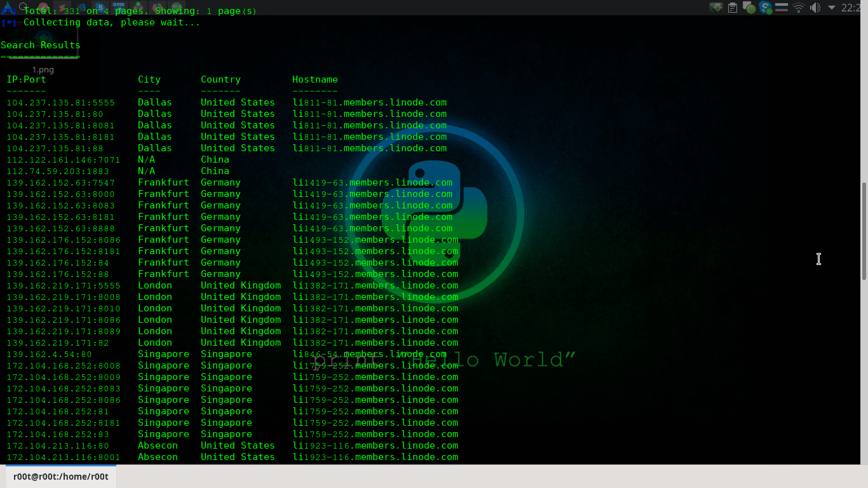The height and width of the screenshot is (488, 868).
Task: Click the "City" column header
Action: [149, 79]
